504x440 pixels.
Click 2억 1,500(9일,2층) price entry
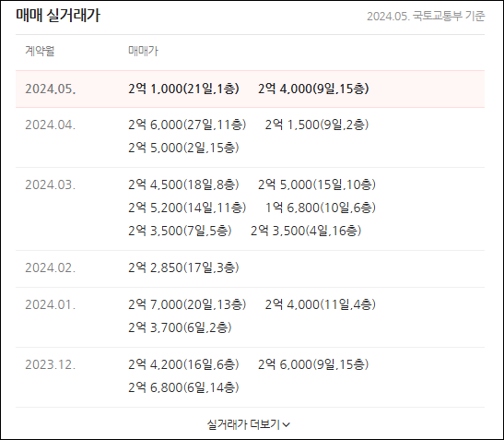tap(317, 125)
